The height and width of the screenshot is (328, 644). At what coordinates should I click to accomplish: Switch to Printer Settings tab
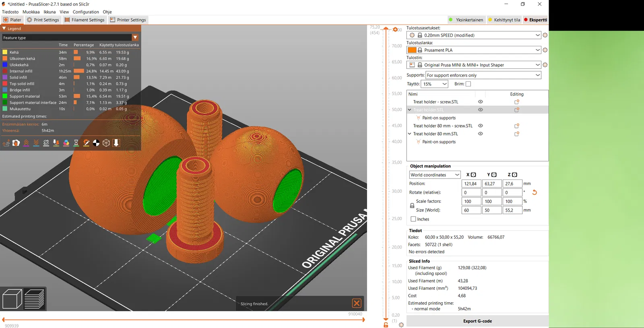tap(128, 20)
